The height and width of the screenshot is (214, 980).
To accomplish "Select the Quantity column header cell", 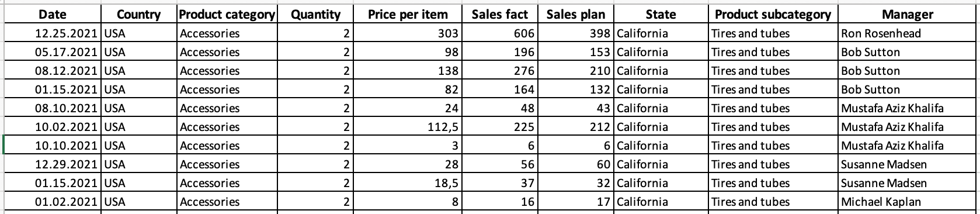I will click(x=315, y=15).
